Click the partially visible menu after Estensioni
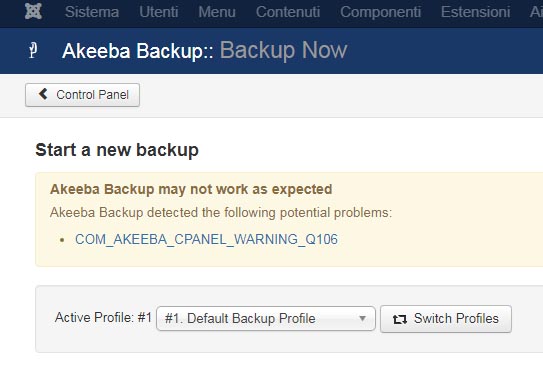Screen dimensions: 543x368 [536, 12]
